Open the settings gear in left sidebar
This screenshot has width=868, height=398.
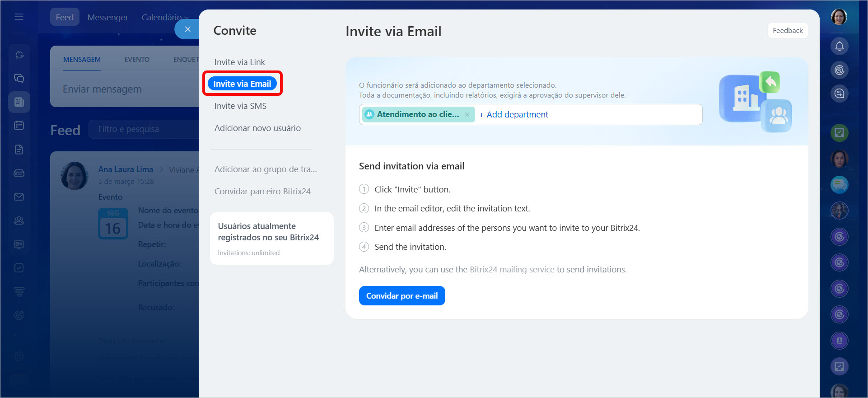(19, 356)
